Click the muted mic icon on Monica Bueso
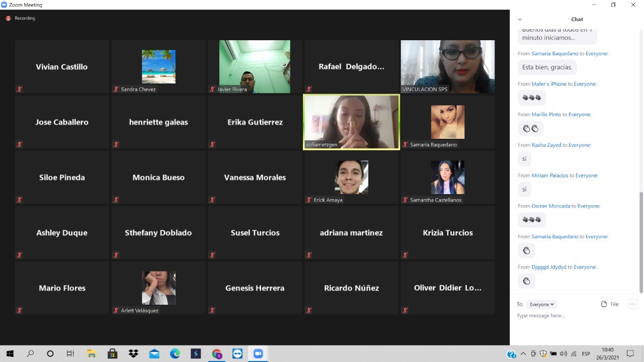The image size is (644, 362). point(116,200)
